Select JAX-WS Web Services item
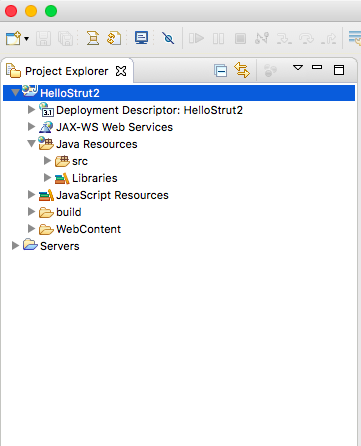The width and height of the screenshot is (361, 446). pyautogui.click(x=114, y=127)
